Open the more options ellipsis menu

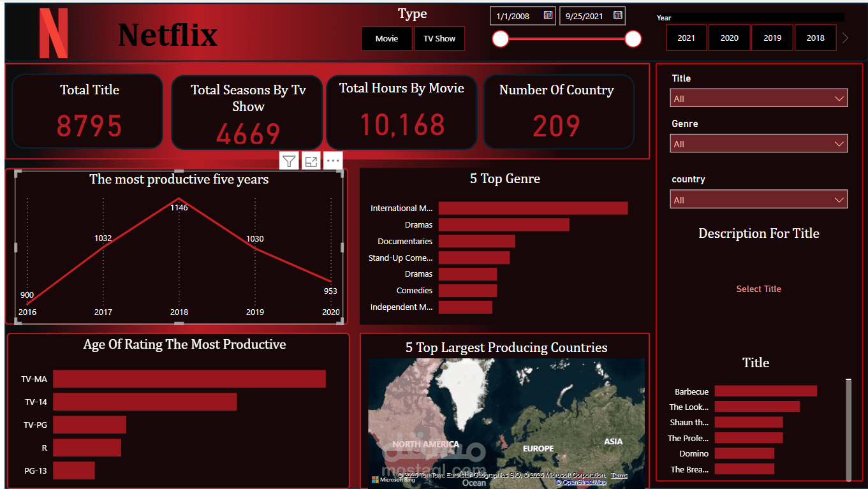tap(333, 161)
